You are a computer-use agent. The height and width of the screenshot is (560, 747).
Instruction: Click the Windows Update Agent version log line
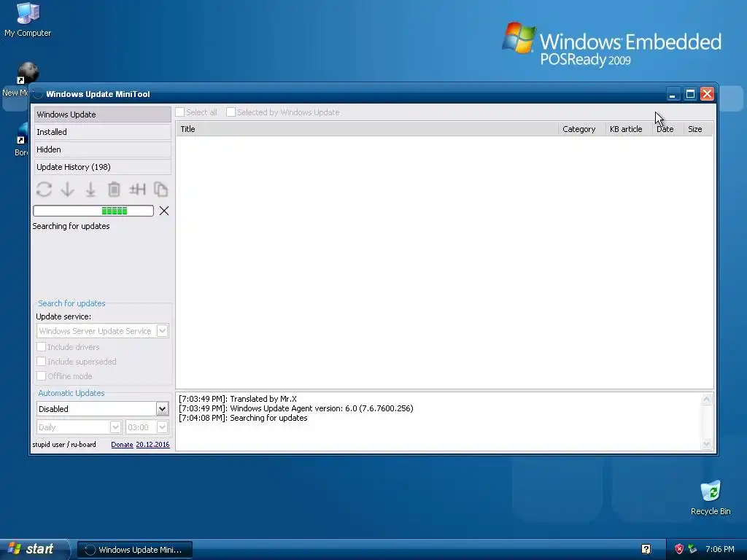(x=296, y=408)
